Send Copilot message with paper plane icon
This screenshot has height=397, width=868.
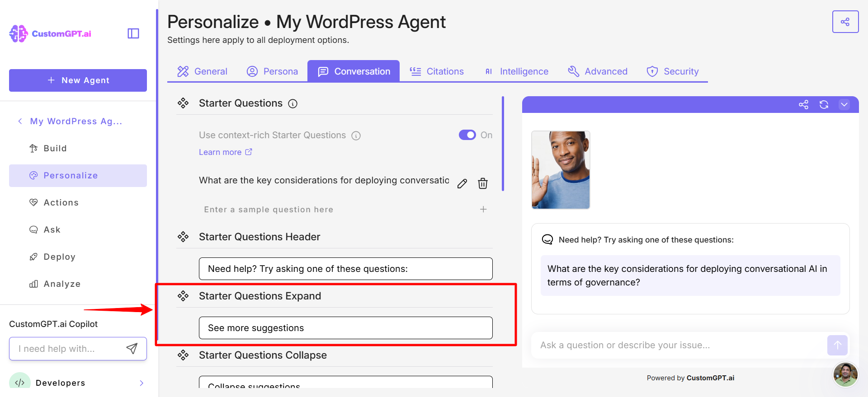coord(132,348)
